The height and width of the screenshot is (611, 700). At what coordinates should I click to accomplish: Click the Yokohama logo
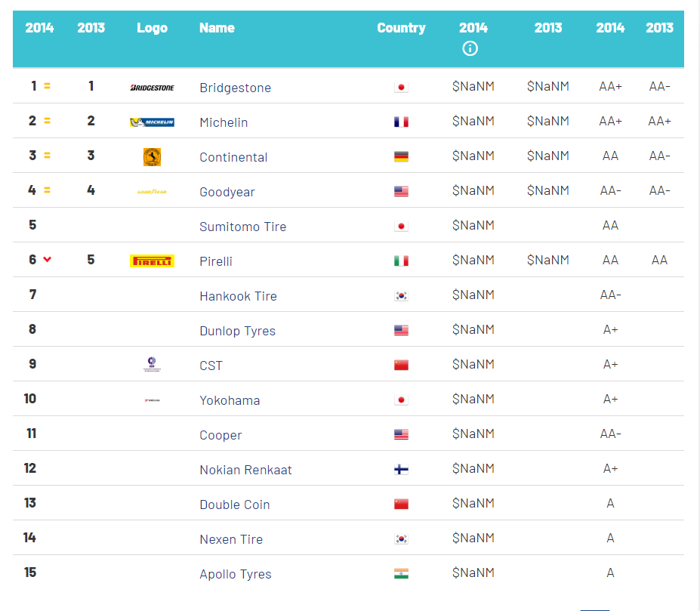point(153,400)
